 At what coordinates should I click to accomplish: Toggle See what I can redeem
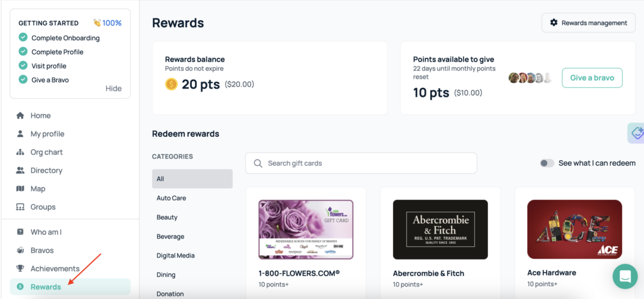(x=547, y=163)
